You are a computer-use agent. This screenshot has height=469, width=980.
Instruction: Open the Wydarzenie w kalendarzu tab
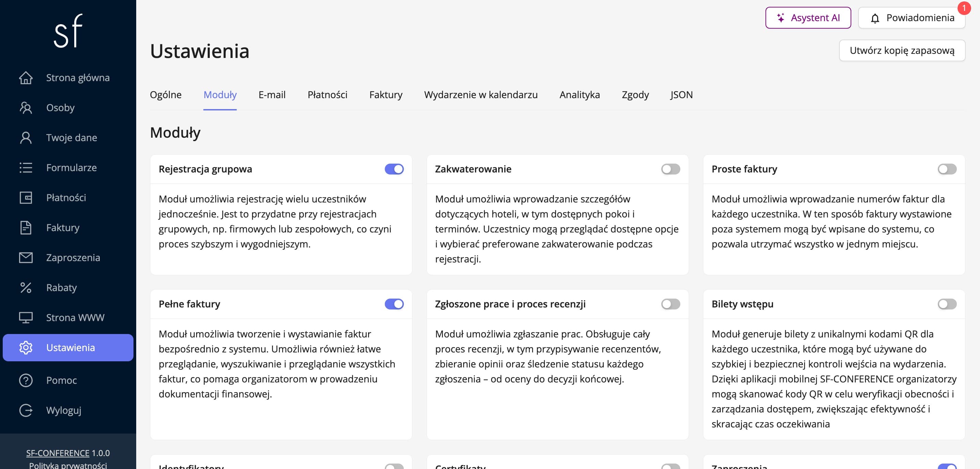(481, 95)
